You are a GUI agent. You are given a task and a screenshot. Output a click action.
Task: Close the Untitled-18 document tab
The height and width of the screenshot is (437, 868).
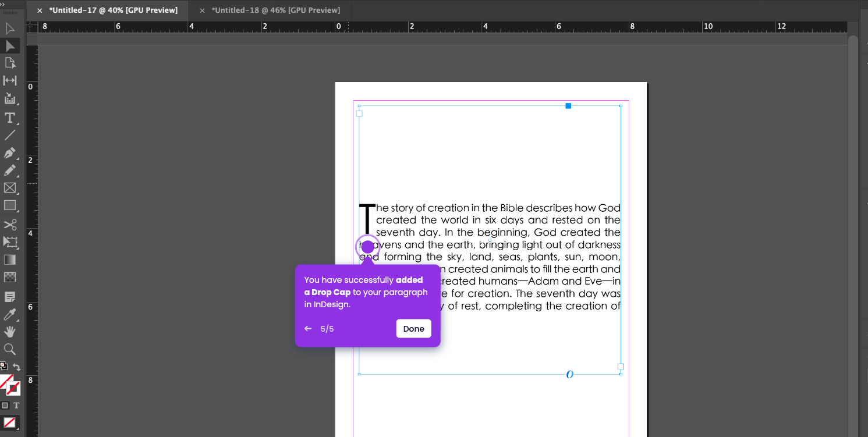click(x=202, y=10)
